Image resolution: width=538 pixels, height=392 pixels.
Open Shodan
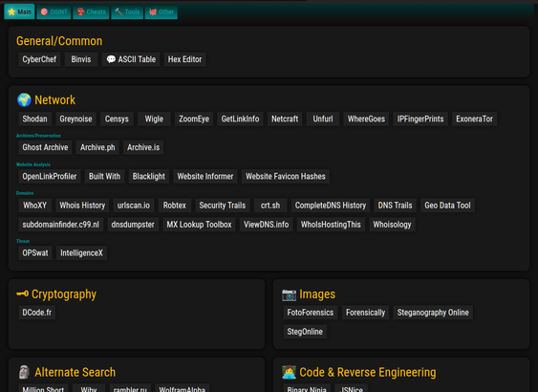pyautogui.click(x=34, y=119)
